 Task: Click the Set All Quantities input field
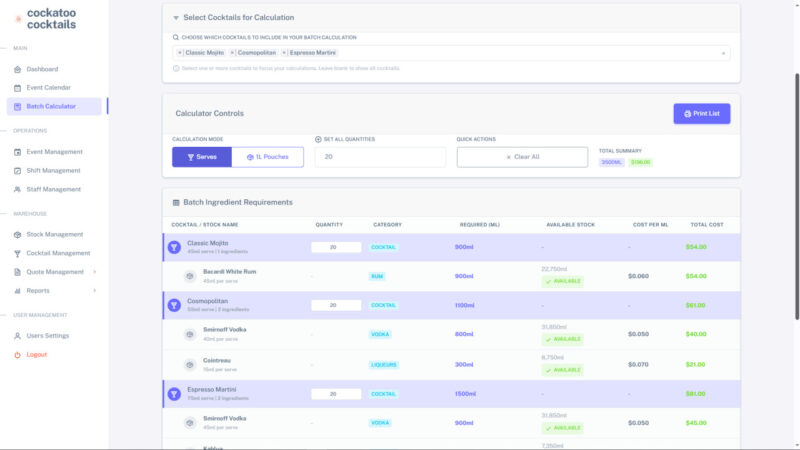(x=380, y=157)
